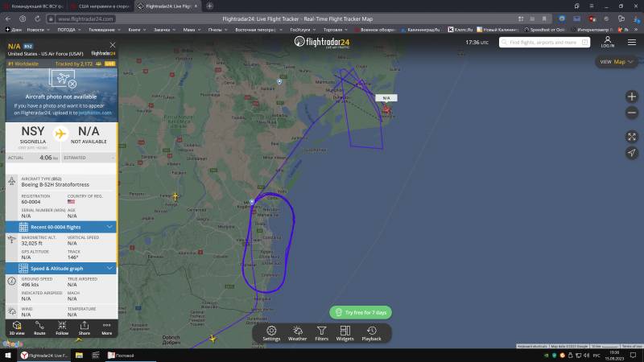Screen dimensions: 644x362
Task: Open the Калининград.Ru bookmark
Action: point(420,30)
